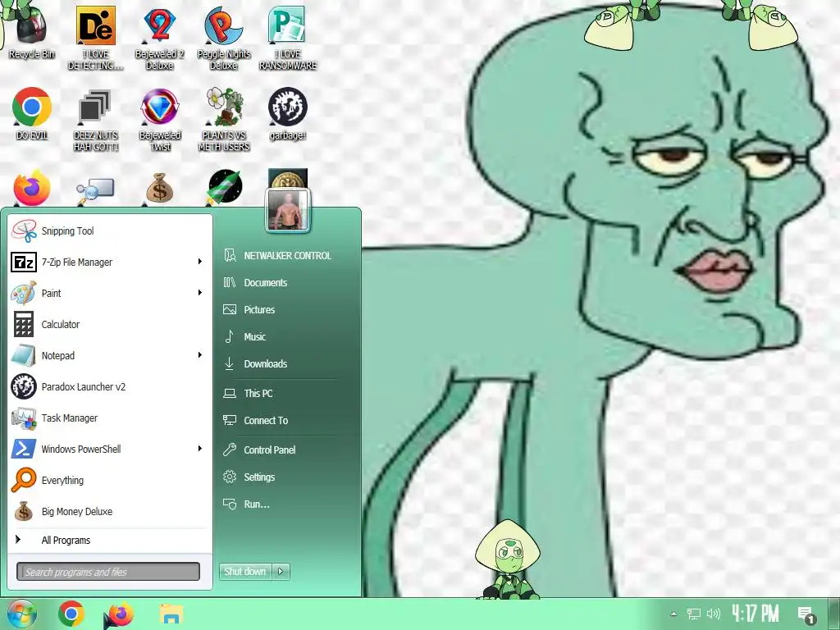Select the magnifier and monitor desktop icon

pos(95,190)
